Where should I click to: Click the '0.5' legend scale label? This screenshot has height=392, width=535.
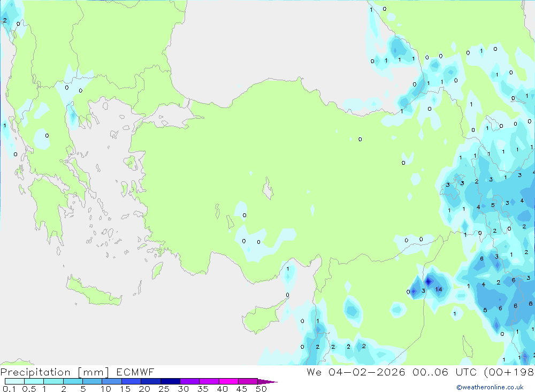point(29,389)
